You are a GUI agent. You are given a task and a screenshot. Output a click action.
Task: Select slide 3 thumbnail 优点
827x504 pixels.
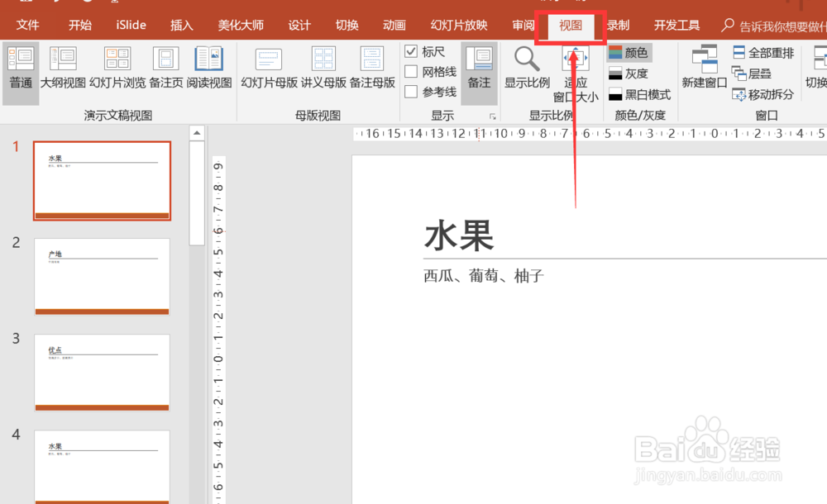tap(103, 373)
